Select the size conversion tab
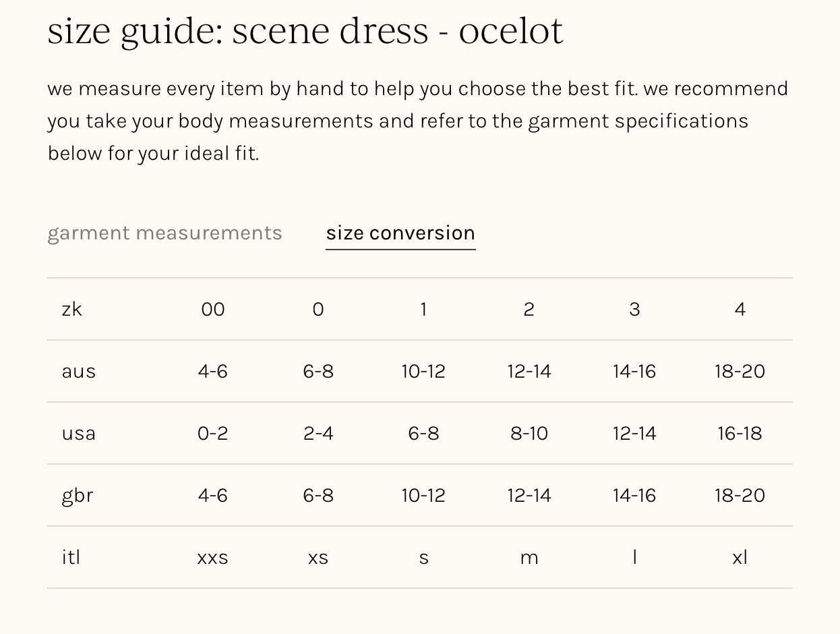Viewport: 840px width, 634px height. point(400,233)
